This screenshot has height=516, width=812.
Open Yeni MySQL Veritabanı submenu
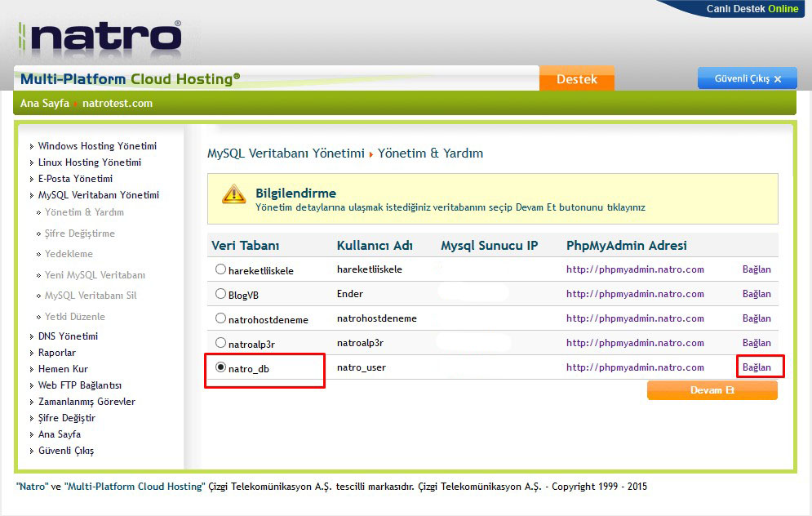click(x=95, y=275)
